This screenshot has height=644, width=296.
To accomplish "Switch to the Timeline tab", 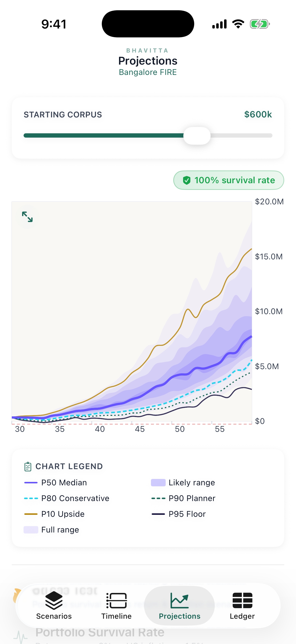I will point(116,605).
